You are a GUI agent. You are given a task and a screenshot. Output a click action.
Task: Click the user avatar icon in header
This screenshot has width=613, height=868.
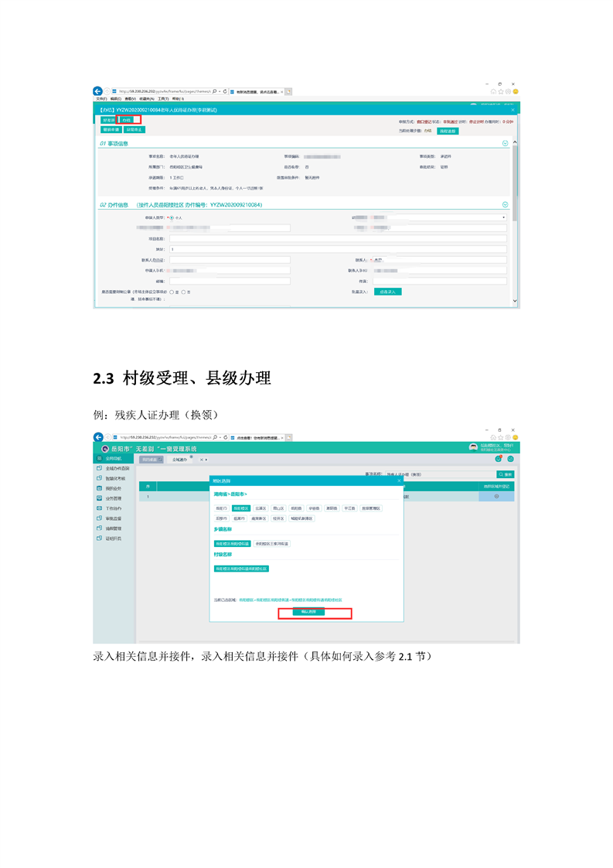473,448
